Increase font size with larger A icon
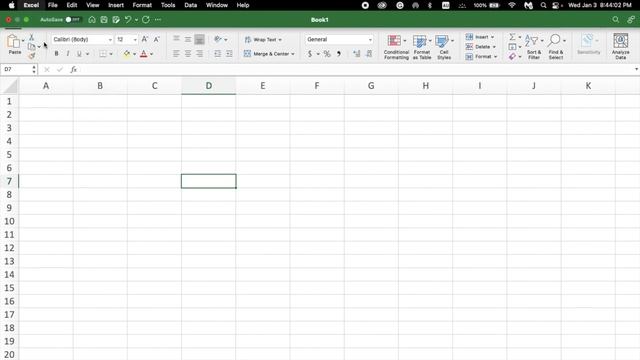The image size is (640, 360). pos(144,39)
